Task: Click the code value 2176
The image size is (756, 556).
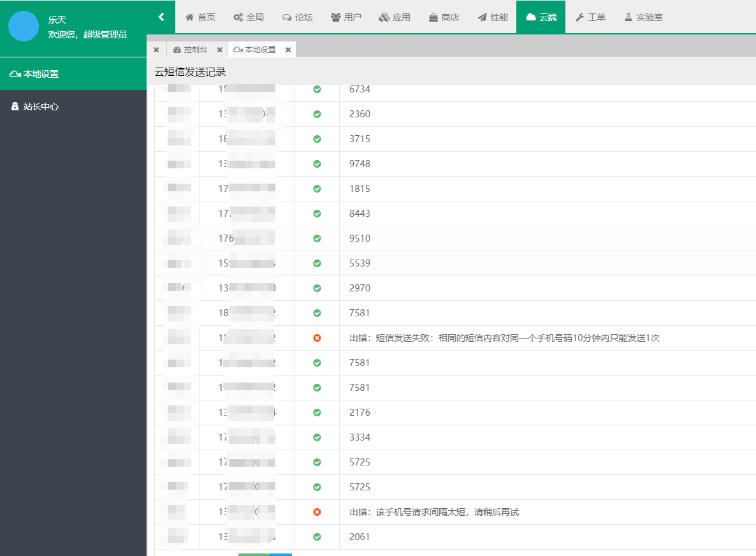Action: pyautogui.click(x=360, y=413)
